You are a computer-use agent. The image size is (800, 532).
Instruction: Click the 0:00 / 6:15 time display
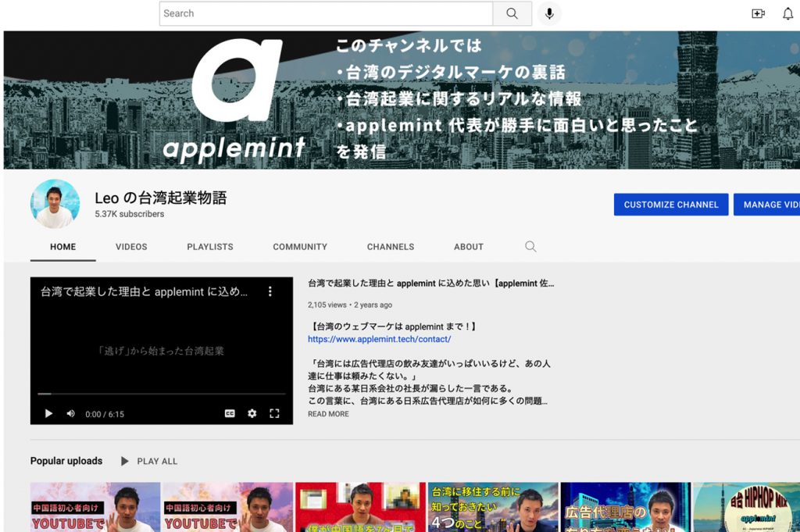[105, 414]
